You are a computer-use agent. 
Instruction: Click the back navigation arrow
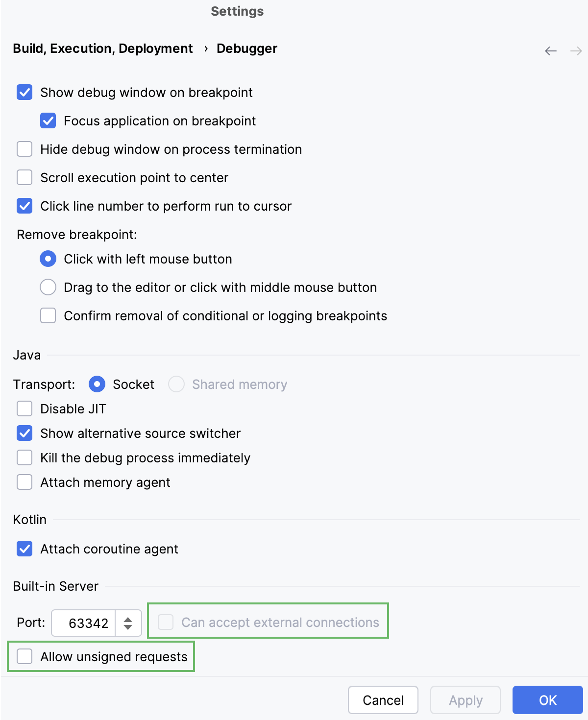point(550,50)
